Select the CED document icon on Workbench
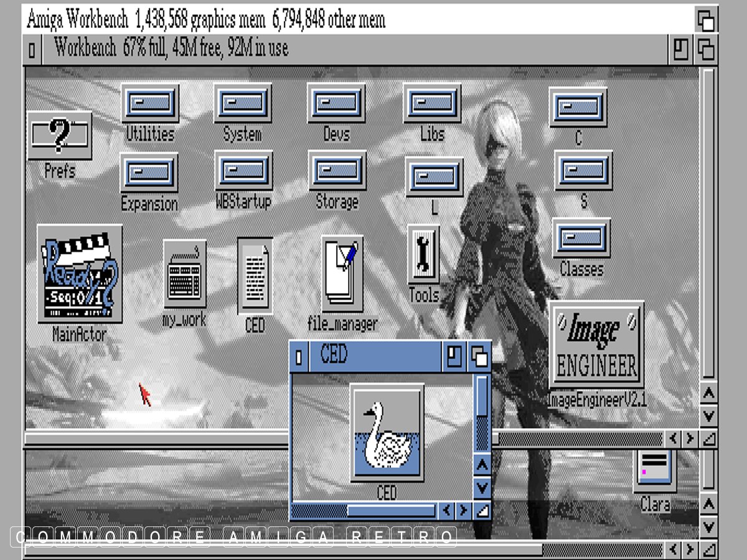This screenshot has width=747, height=560. click(x=255, y=277)
